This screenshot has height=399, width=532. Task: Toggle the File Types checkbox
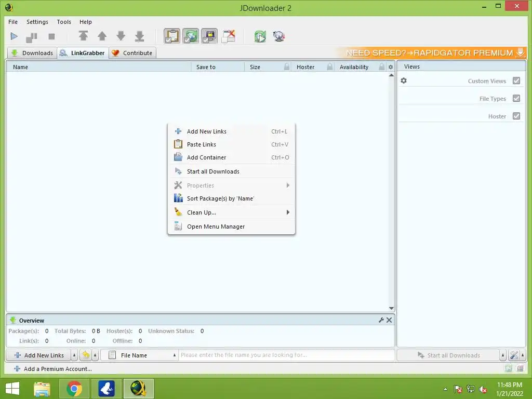pos(516,98)
